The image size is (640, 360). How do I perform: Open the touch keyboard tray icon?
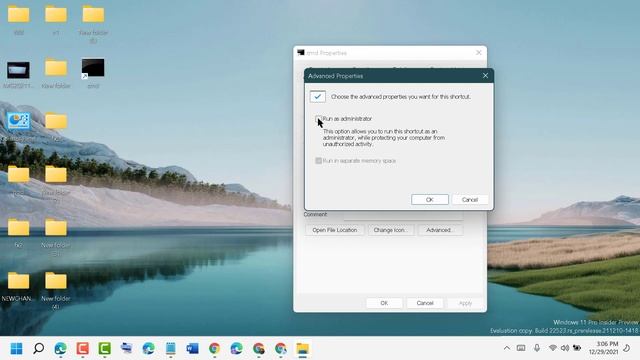pyautogui.click(x=521, y=348)
